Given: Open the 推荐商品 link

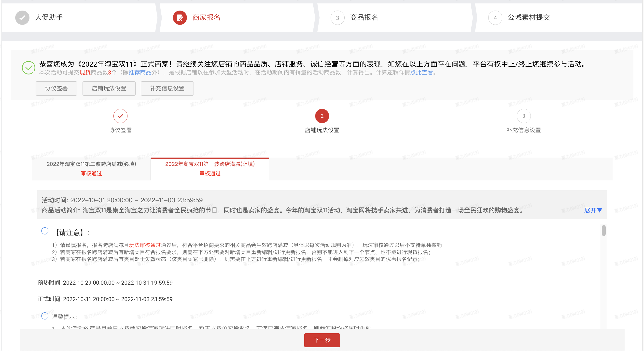Looking at the screenshot, I should [x=140, y=73].
